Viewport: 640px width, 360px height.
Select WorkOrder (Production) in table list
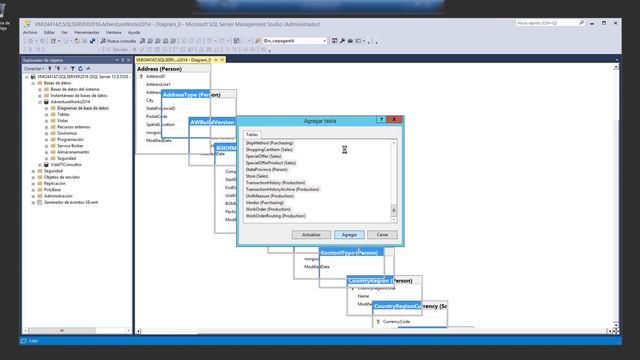coord(268,209)
